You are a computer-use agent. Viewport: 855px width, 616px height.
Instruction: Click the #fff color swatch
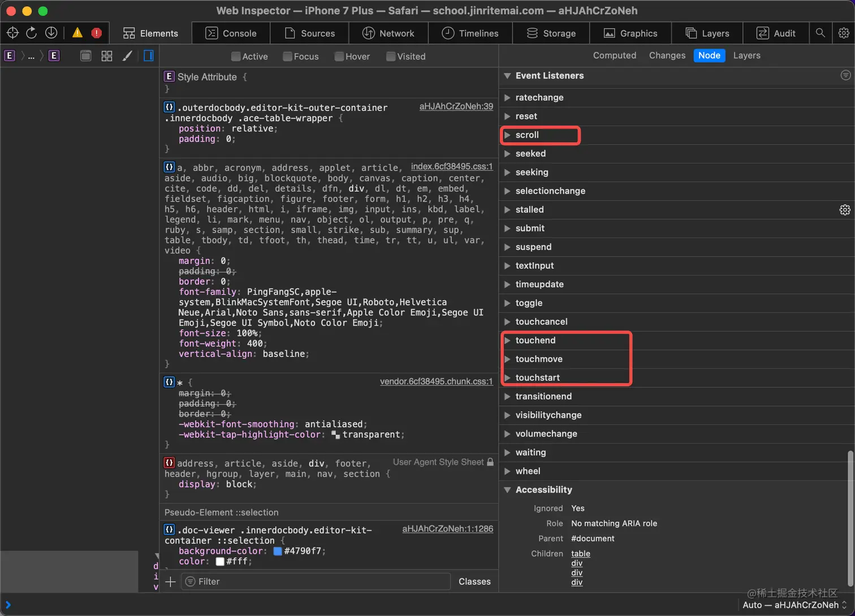click(x=220, y=561)
